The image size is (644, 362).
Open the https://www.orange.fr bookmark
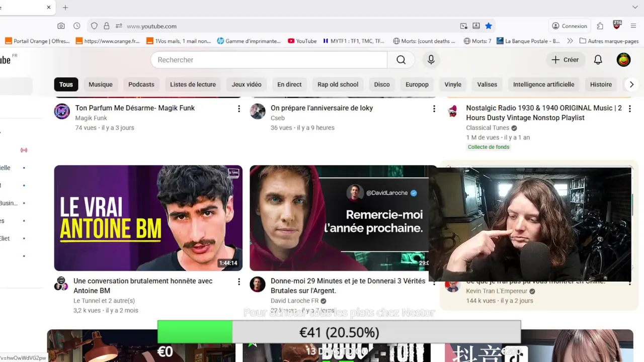coord(108,41)
